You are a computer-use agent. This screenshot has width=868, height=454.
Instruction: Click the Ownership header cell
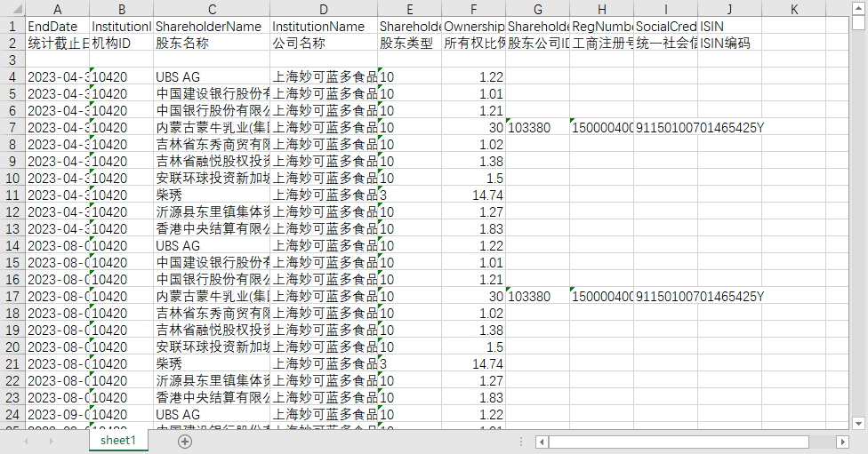[x=473, y=26]
